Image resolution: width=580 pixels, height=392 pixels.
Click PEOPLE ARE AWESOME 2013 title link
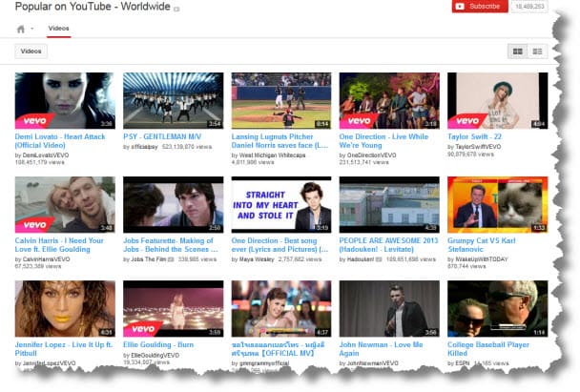(388, 245)
